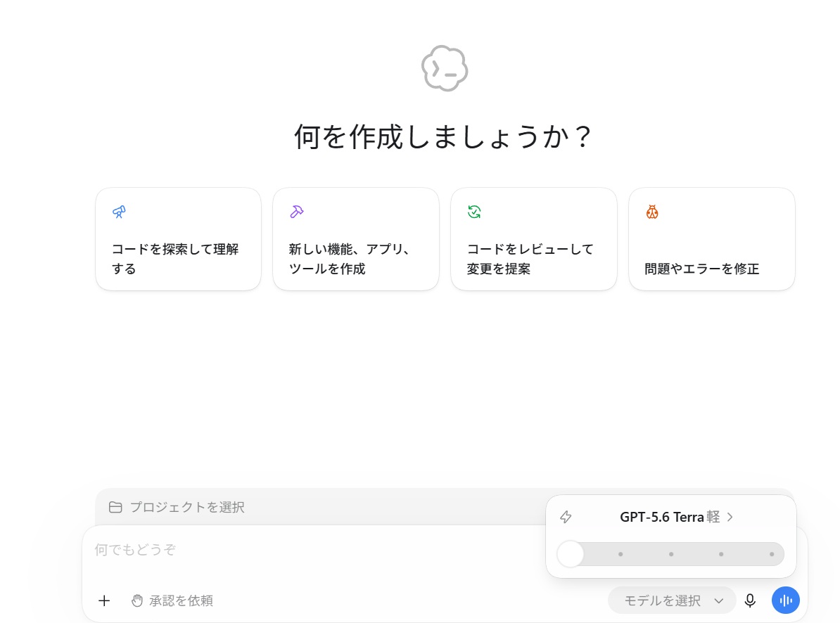The image size is (840, 623).
Task: Click the purple hammer build icon
Action: click(x=297, y=212)
